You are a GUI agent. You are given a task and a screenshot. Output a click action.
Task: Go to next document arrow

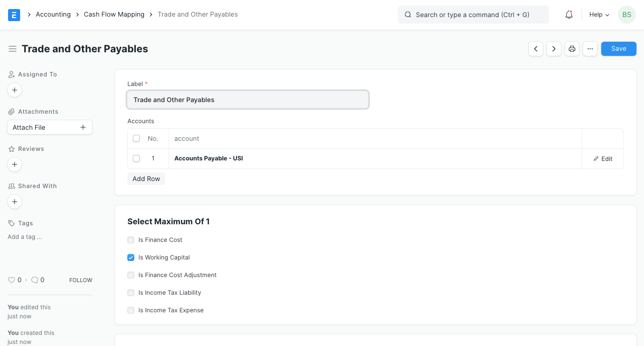(554, 49)
